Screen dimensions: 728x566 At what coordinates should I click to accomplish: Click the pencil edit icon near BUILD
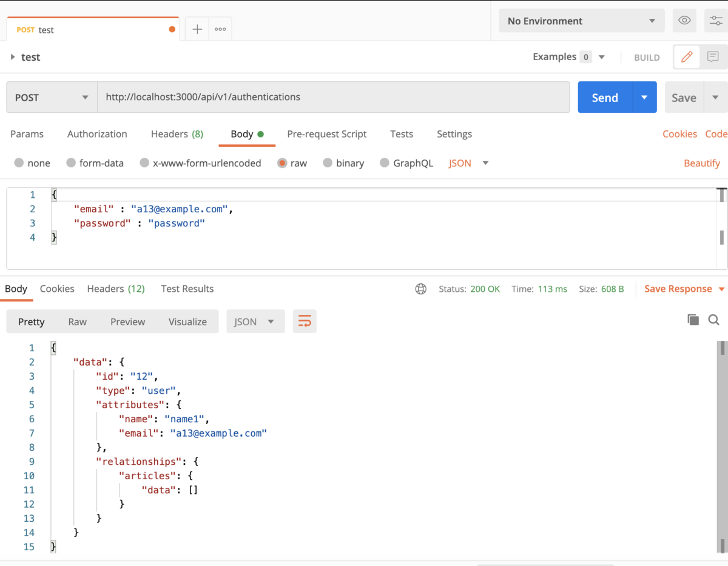click(x=686, y=56)
